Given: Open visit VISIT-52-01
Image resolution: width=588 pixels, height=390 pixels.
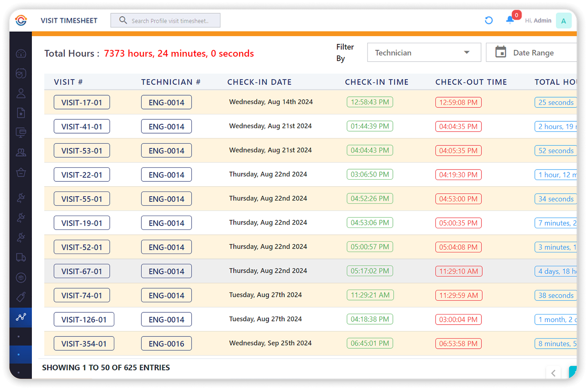Looking at the screenshot, I should (x=82, y=247).
